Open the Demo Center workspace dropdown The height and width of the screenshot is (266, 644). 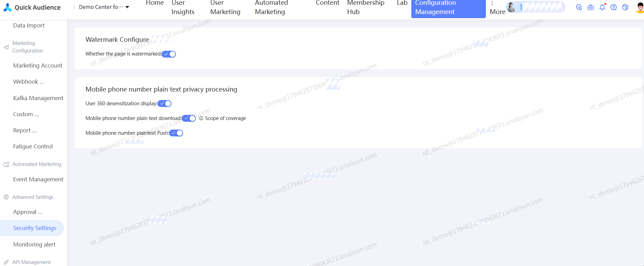tap(104, 7)
